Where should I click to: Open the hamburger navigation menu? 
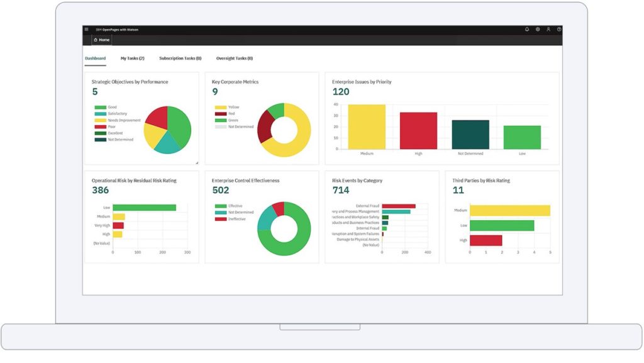point(86,29)
